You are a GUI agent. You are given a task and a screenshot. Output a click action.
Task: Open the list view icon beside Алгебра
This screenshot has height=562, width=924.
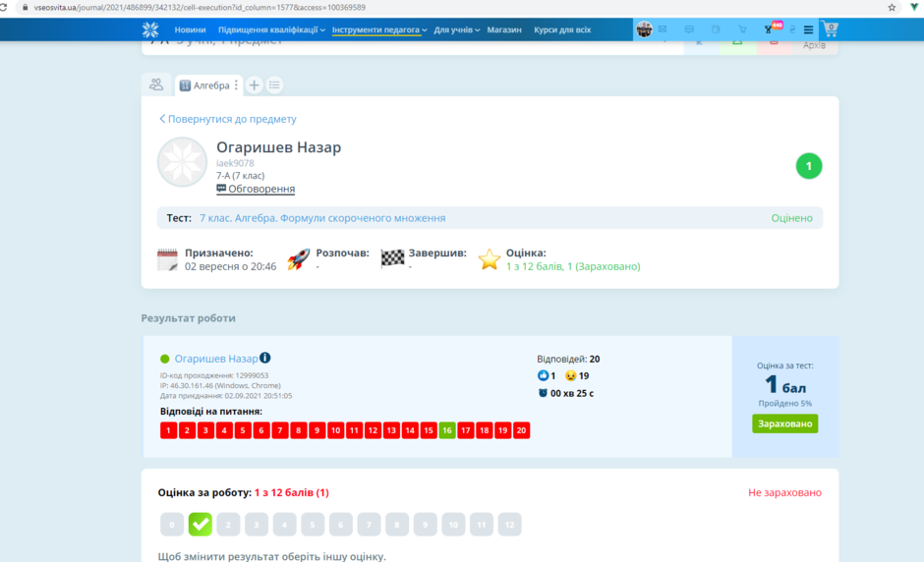[x=274, y=84]
